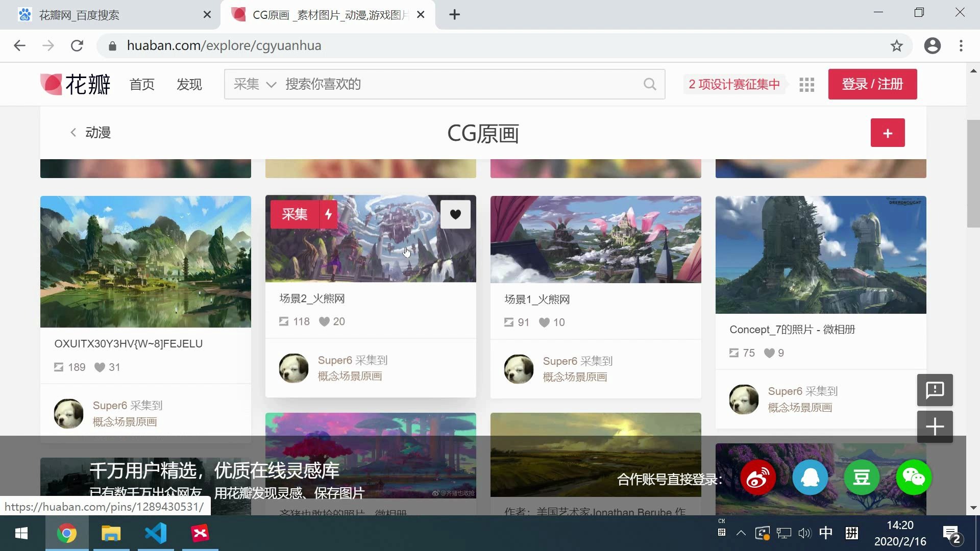Reload the page
The width and height of the screenshot is (980, 551).
[77, 46]
